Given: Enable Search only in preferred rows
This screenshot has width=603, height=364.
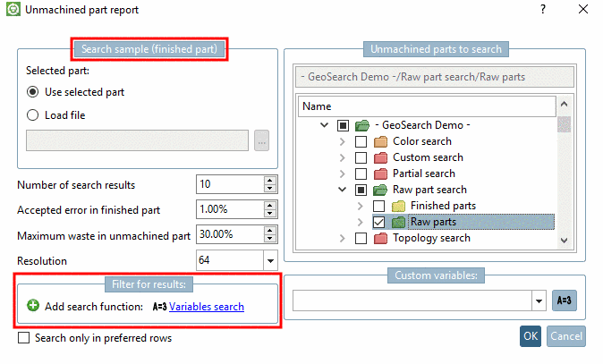Looking at the screenshot, I should [24, 337].
